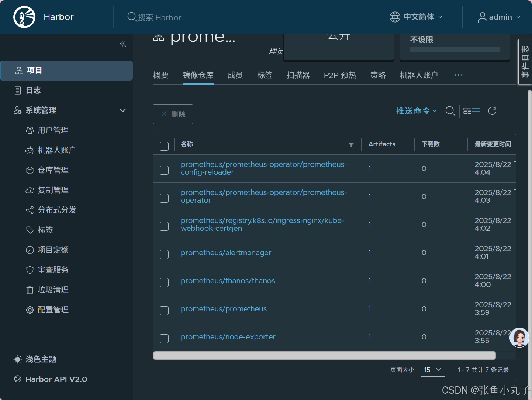Open the 推送命令 dropdown
532x400 pixels.
click(x=417, y=111)
